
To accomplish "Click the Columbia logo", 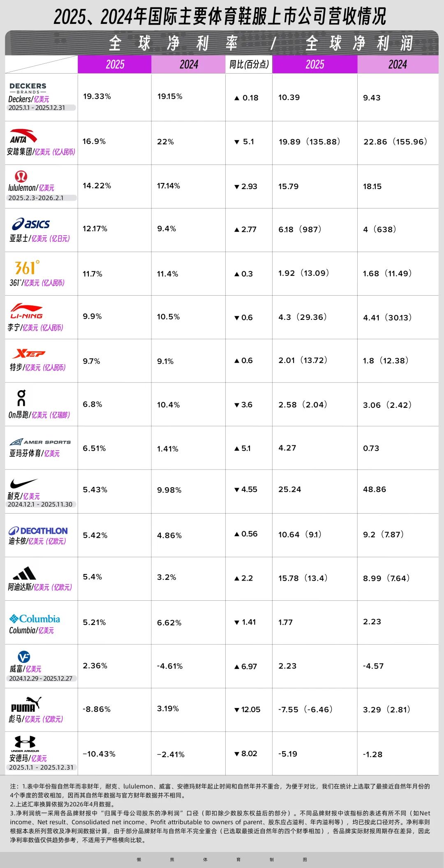I will click(x=35, y=619).
